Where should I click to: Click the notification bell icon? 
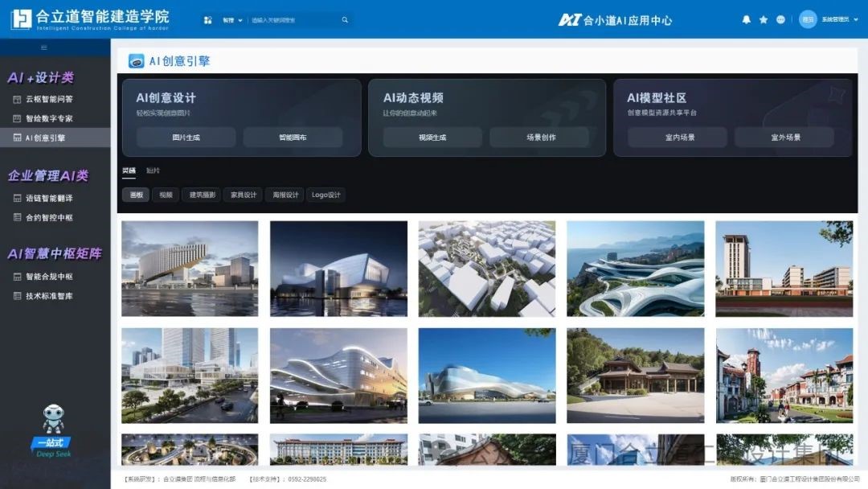746,19
